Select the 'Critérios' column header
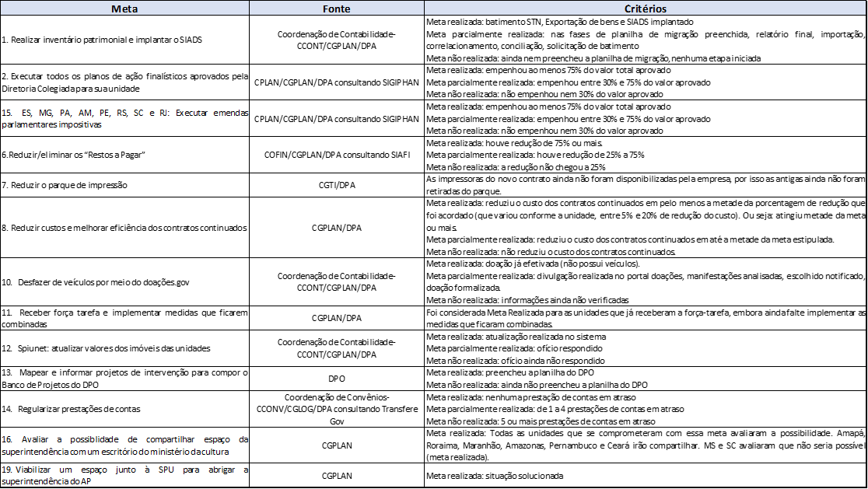The width and height of the screenshot is (868, 489). [x=646, y=9]
